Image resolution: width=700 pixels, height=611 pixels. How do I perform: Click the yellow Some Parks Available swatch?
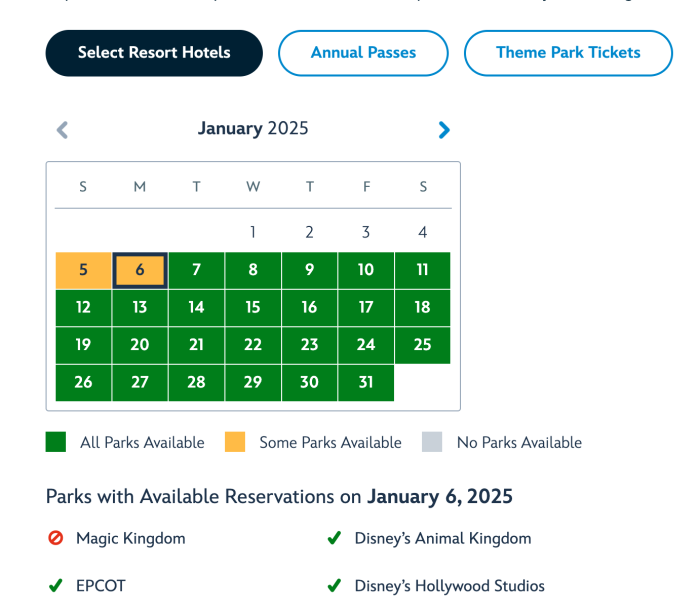pos(235,442)
